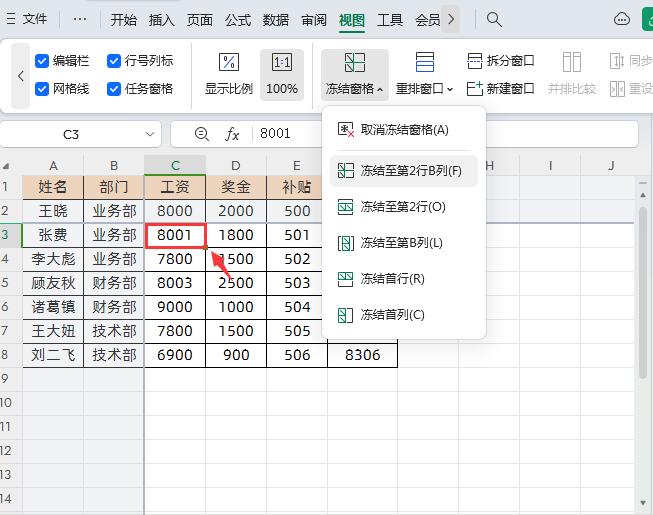This screenshot has height=515, width=653.
Task: Click the 奖金 header cell
Action: [x=236, y=187]
